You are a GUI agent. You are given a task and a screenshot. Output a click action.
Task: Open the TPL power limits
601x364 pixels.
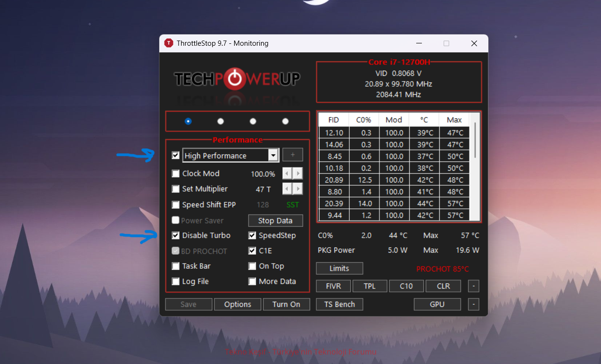(370, 286)
